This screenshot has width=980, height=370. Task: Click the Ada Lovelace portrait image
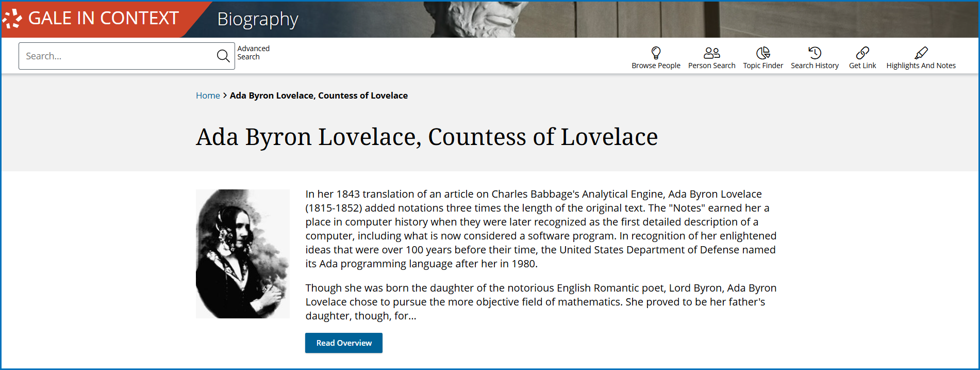[x=242, y=254]
